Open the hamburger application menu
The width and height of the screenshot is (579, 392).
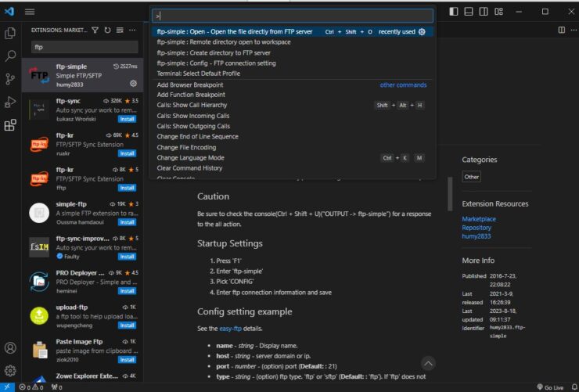tap(30, 12)
